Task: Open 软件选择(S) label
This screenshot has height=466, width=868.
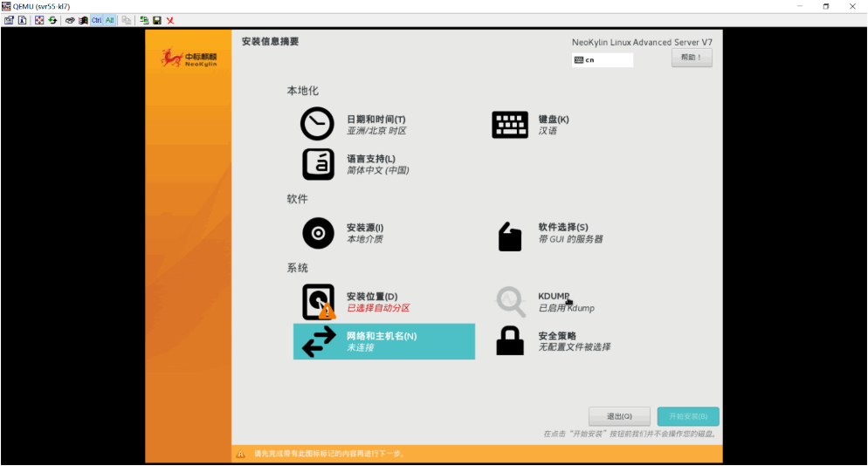Action: click(563, 227)
